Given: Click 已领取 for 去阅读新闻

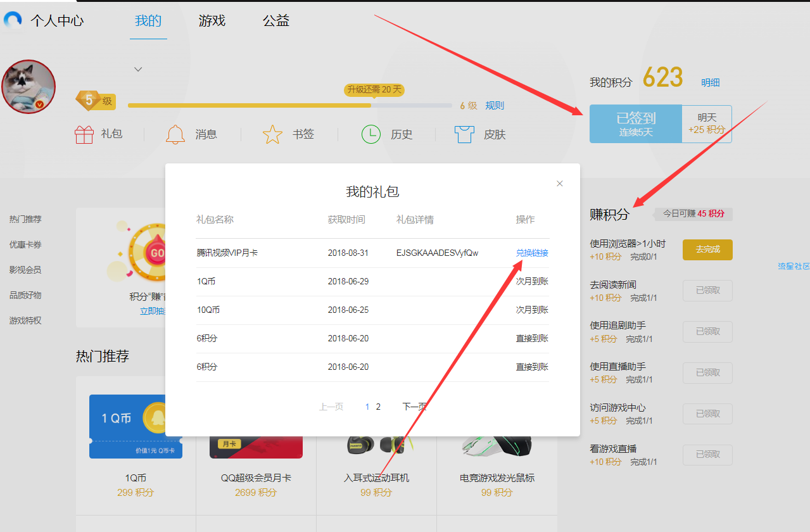Looking at the screenshot, I should (x=707, y=291).
